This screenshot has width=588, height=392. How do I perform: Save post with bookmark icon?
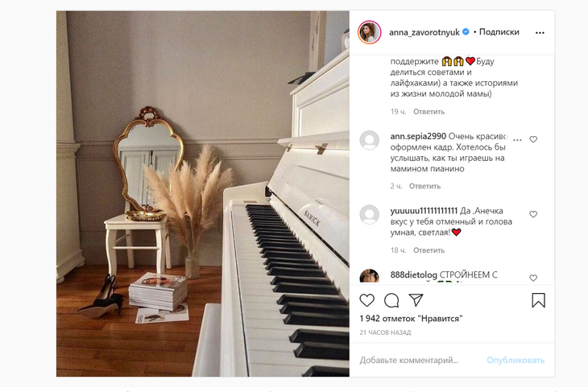pos(538,300)
